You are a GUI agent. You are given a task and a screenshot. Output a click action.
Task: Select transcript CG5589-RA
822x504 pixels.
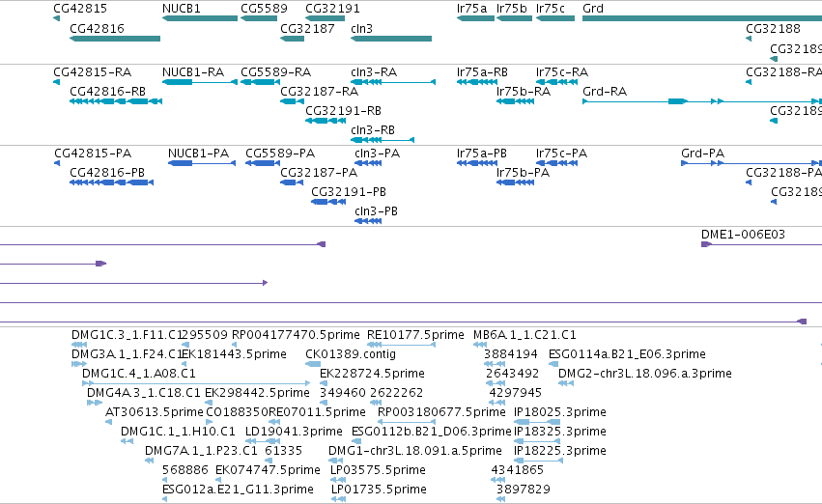(x=275, y=72)
